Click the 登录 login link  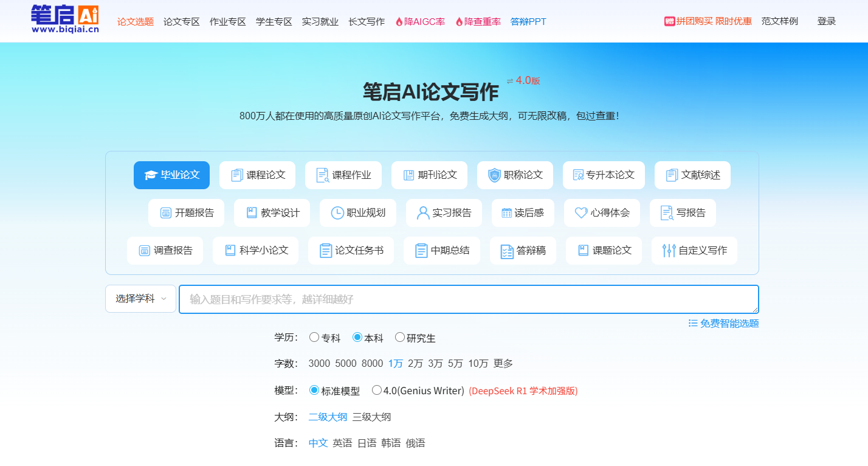[827, 21]
